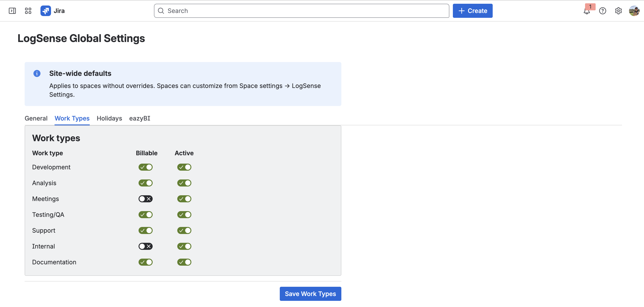Open the app switcher grid icon

[28, 11]
